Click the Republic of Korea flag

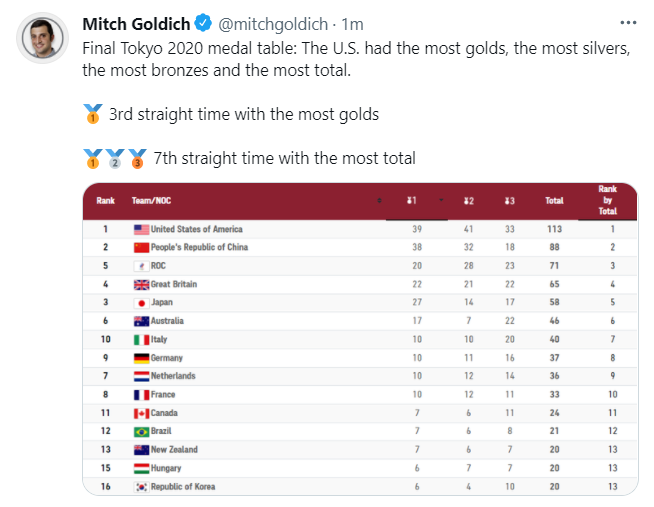point(141,487)
